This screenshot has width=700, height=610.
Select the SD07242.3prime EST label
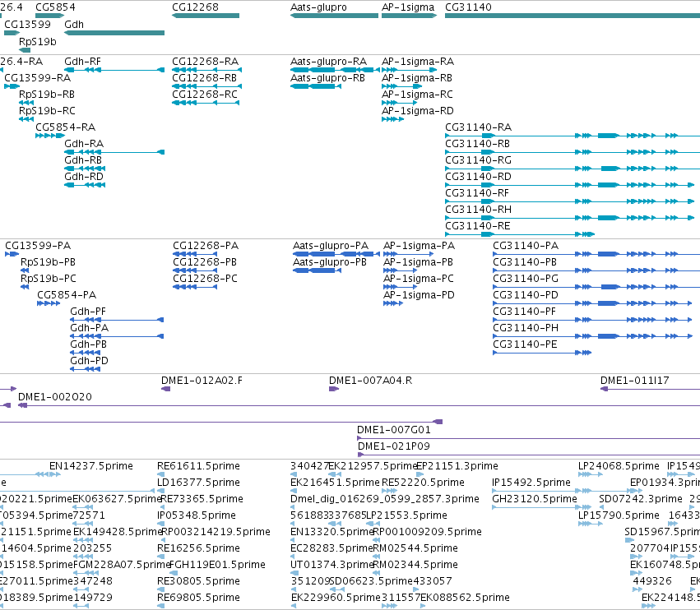(x=641, y=499)
